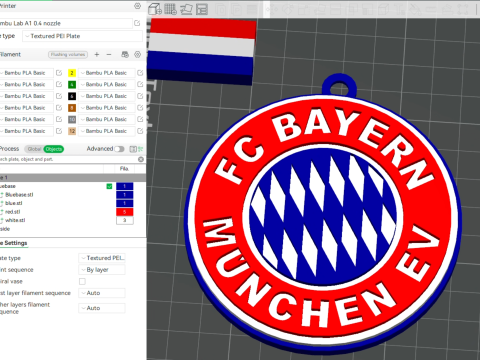Click the Add plate grid icon
Screen dimensions: 480x360
click(x=170, y=9)
